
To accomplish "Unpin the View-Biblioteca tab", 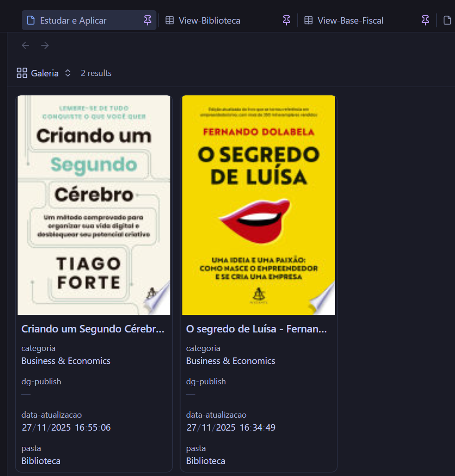I will point(287,20).
